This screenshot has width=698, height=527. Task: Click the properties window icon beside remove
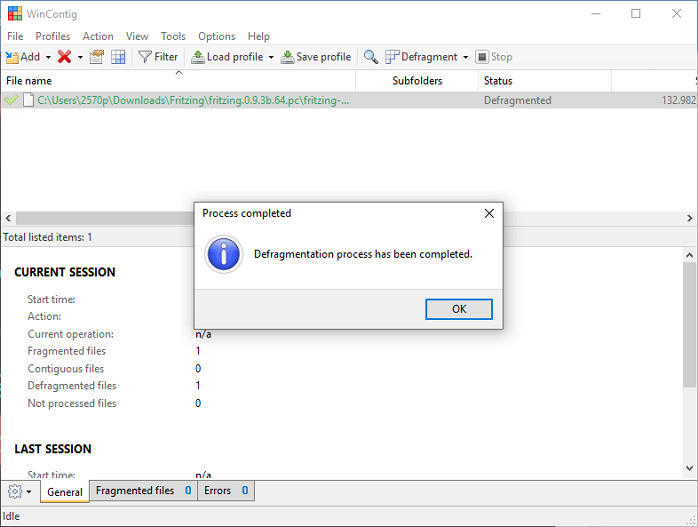point(97,57)
